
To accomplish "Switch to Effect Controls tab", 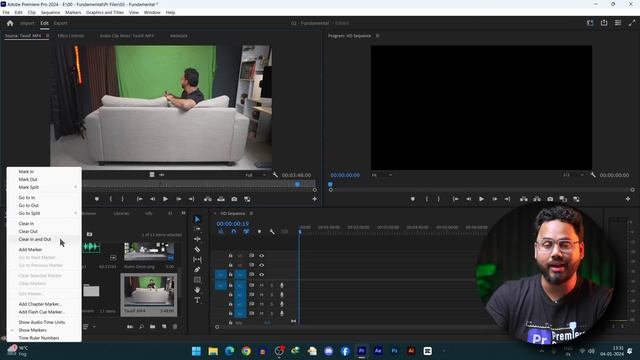I will coord(71,36).
